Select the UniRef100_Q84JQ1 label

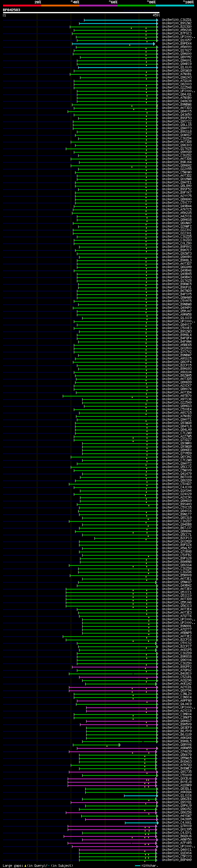coord(177,94)
